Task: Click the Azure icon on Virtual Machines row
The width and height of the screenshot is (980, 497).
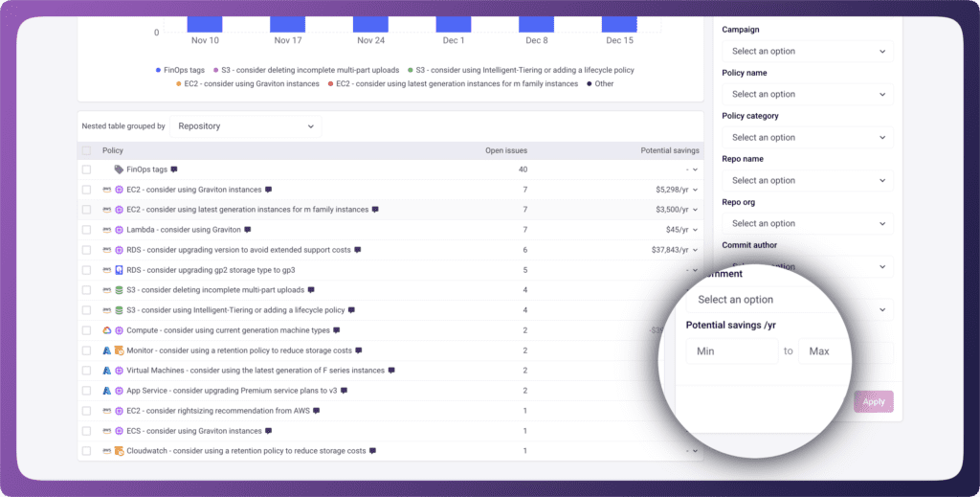Action: click(107, 371)
